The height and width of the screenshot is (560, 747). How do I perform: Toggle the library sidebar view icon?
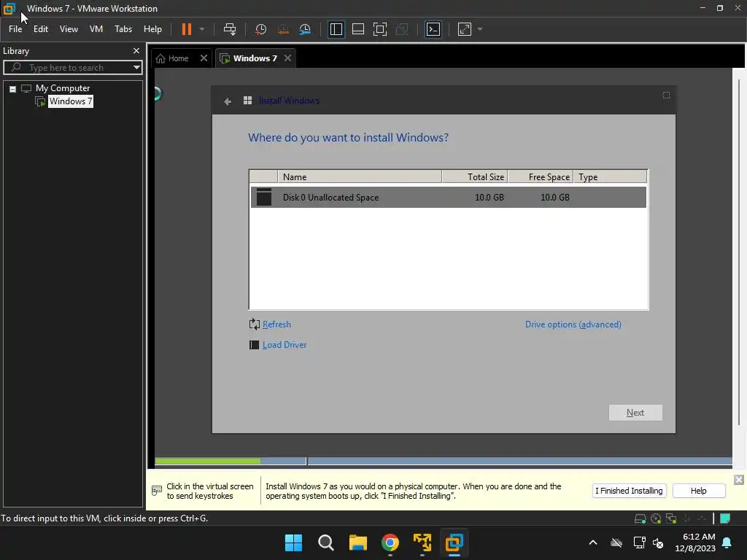(336, 29)
